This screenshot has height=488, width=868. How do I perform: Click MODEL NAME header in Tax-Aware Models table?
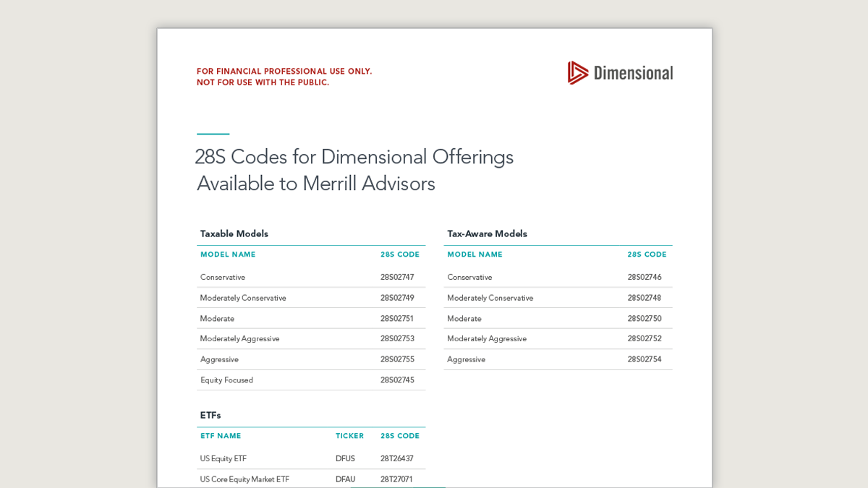click(x=475, y=254)
